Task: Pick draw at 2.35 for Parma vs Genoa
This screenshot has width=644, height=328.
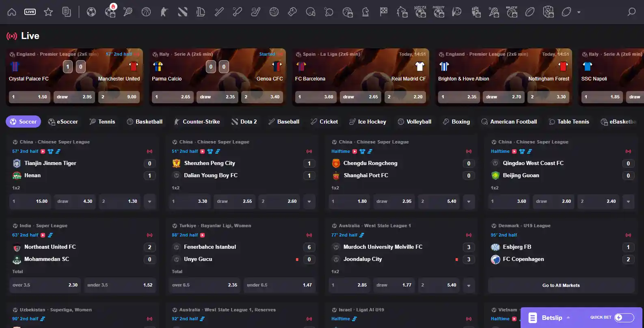Action: [218, 97]
